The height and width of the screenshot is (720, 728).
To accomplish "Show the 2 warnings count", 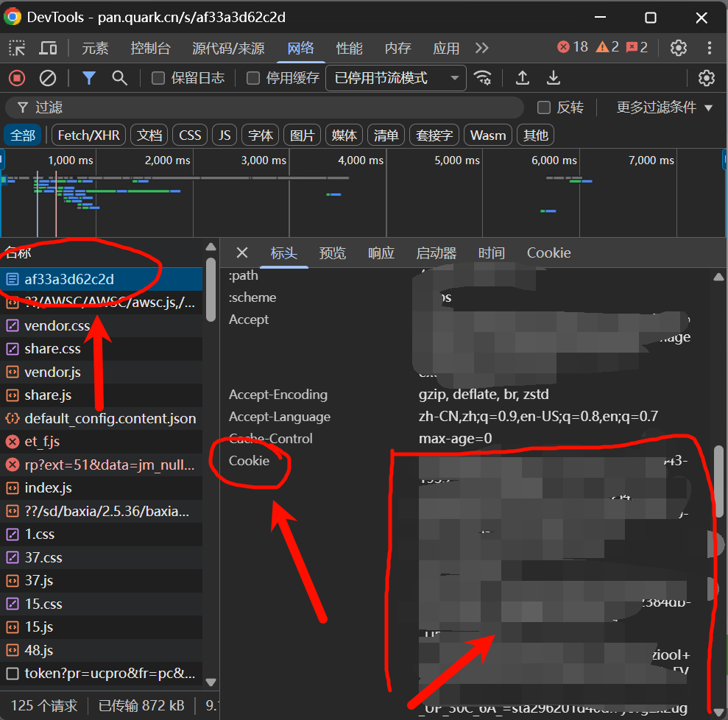I will [x=607, y=47].
